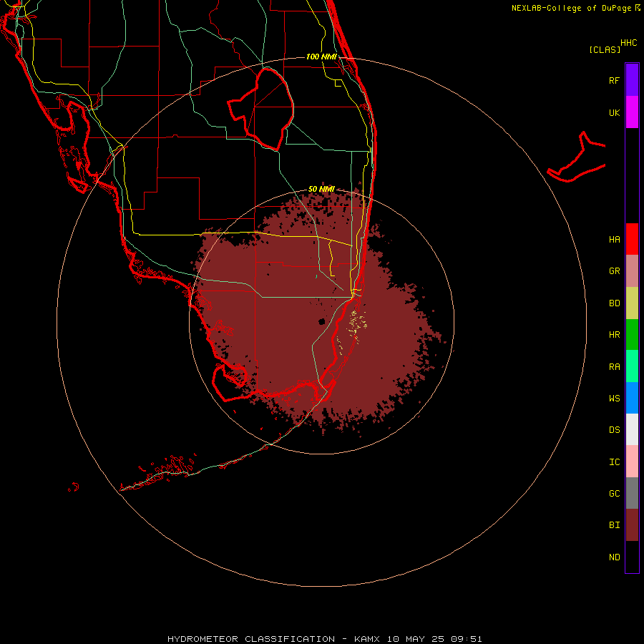644x644 pixels.
Task: Click the BD legend label
Action: point(614,303)
